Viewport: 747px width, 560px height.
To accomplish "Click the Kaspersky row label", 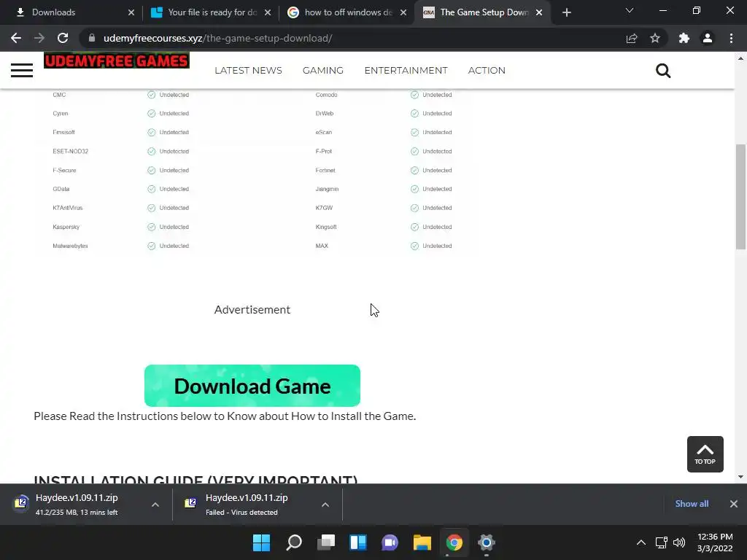I will click(66, 227).
